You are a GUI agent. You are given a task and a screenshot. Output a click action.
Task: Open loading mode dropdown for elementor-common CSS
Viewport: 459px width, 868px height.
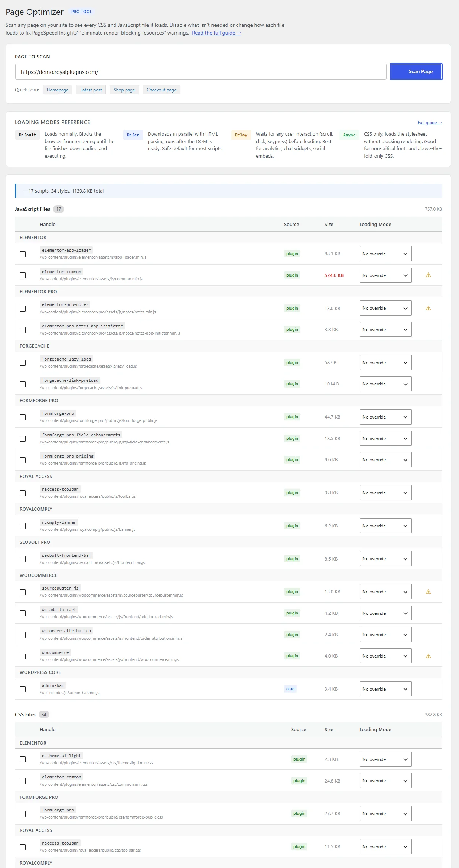click(385, 781)
